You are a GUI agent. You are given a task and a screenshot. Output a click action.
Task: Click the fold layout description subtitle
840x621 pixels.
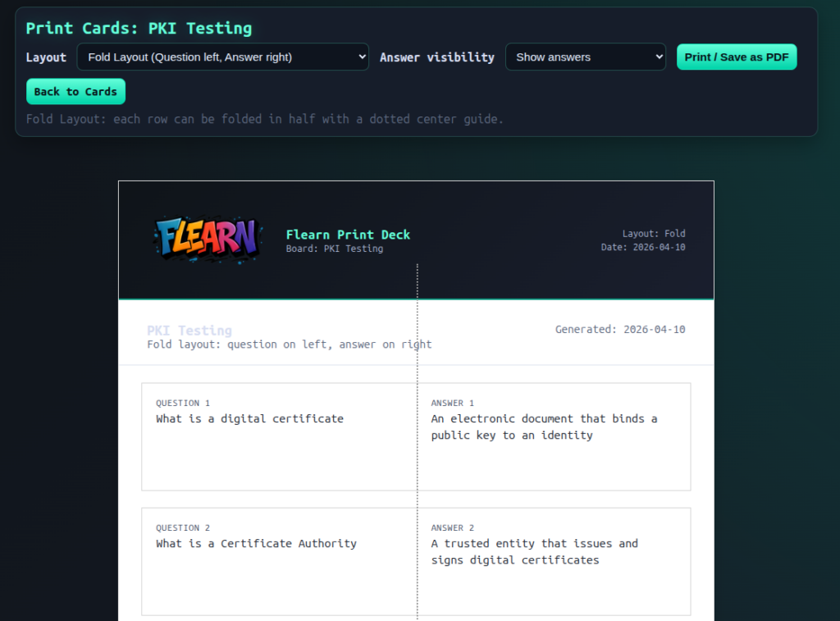pyautogui.click(x=289, y=345)
